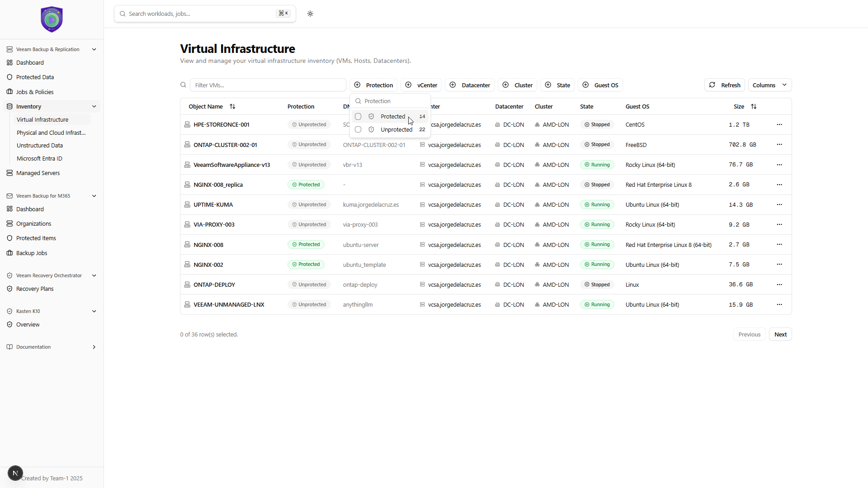Focus the search workloads and jobs box

coord(201,14)
